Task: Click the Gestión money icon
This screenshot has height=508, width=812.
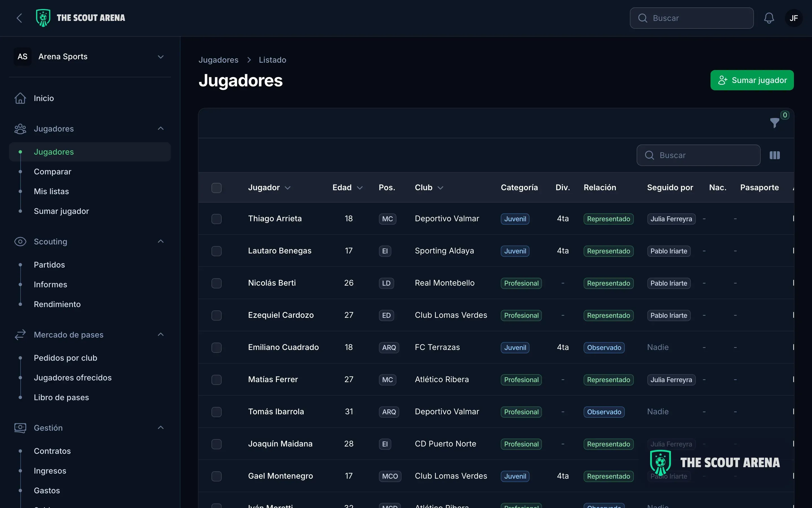Action: tap(20, 428)
